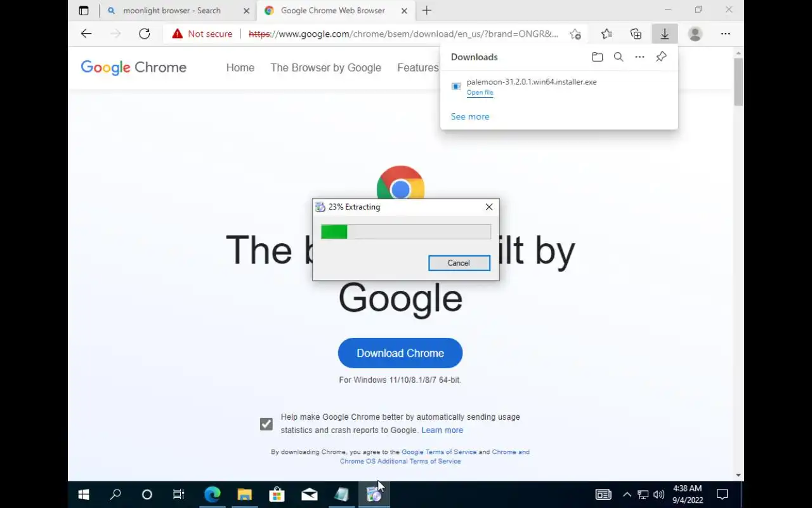Click the address bar URL

tap(403, 34)
